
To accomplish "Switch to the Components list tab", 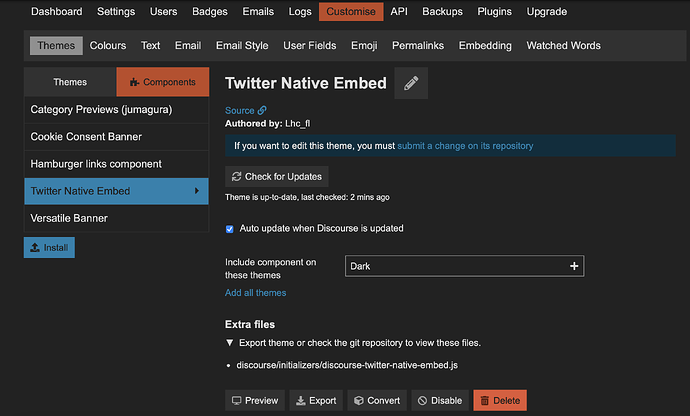I will 163,82.
